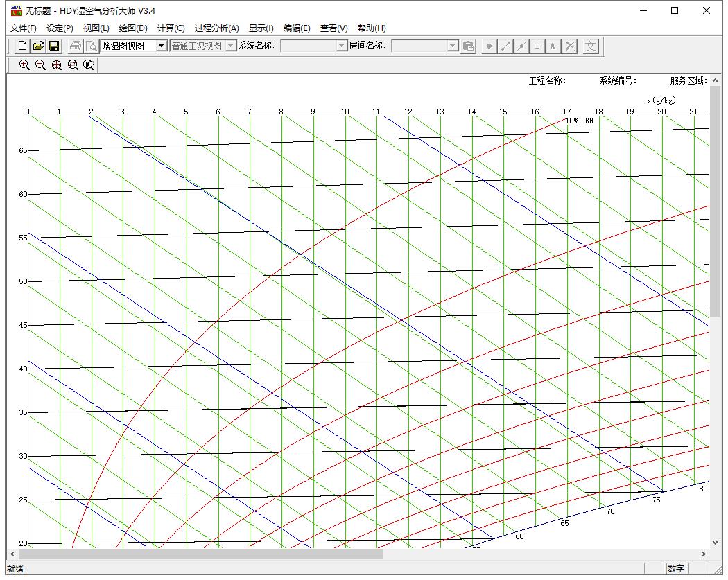The image size is (728, 580).
Task: Open the 查看(V) menu
Action: (333, 28)
